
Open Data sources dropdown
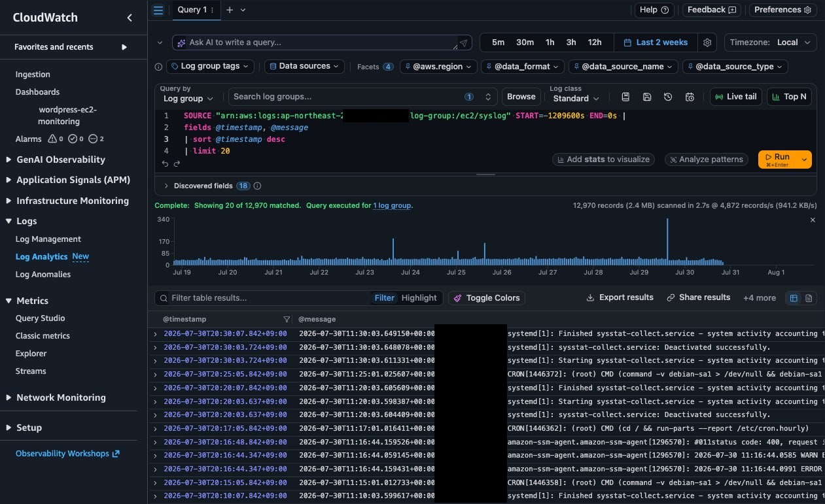click(x=304, y=67)
